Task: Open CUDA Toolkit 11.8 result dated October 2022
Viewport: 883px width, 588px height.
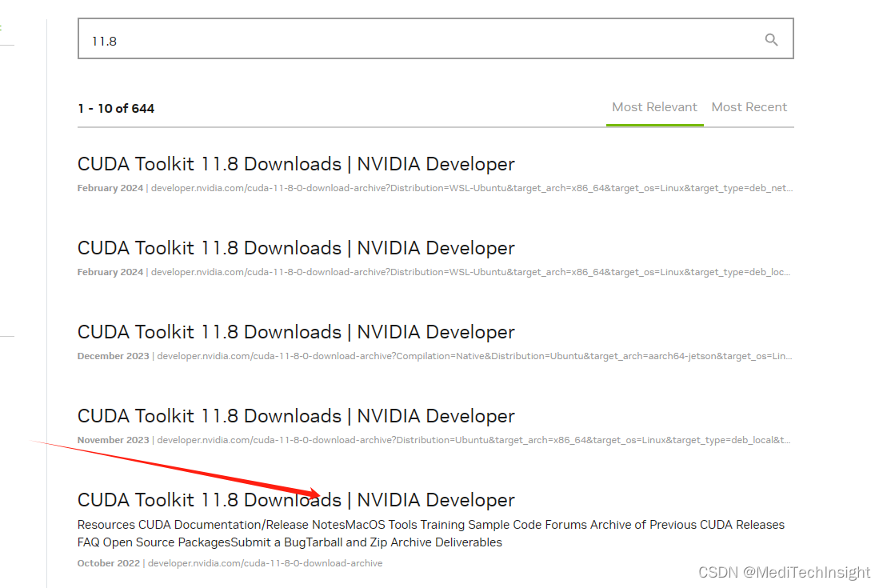Action: [296, 499]
